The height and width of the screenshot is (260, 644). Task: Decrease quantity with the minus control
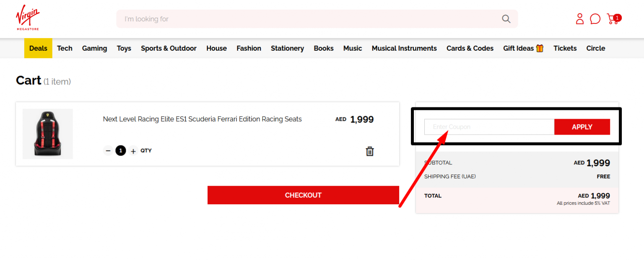pos(108,150)
